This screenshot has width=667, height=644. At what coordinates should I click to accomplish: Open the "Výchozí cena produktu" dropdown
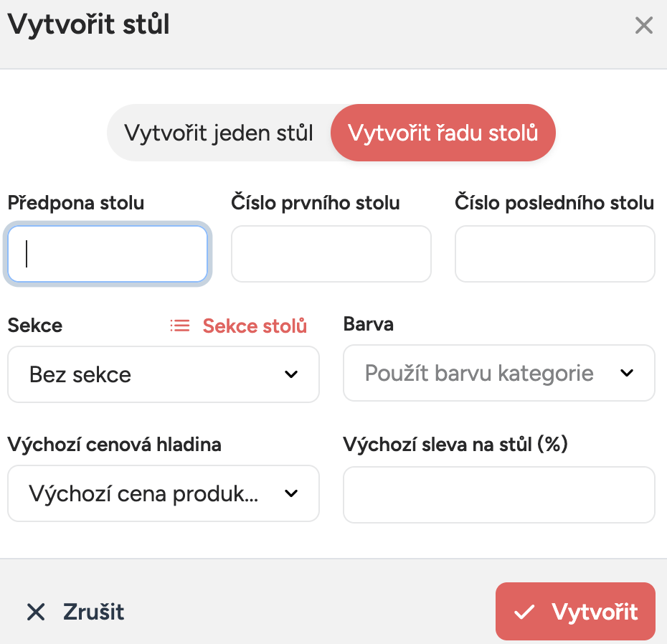(x=163, y=493)
